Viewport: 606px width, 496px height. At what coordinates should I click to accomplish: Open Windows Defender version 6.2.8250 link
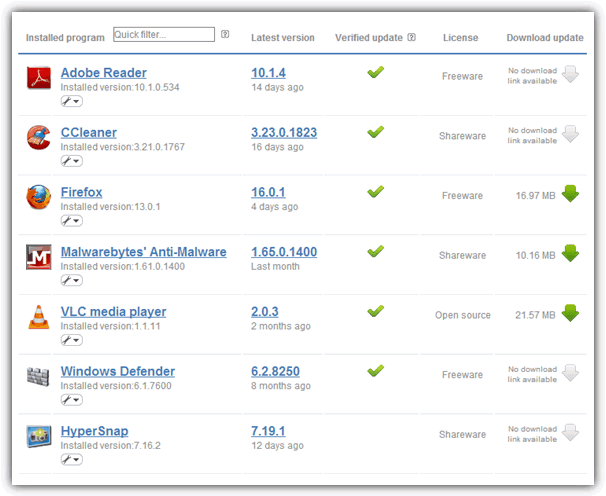[275, 371]
